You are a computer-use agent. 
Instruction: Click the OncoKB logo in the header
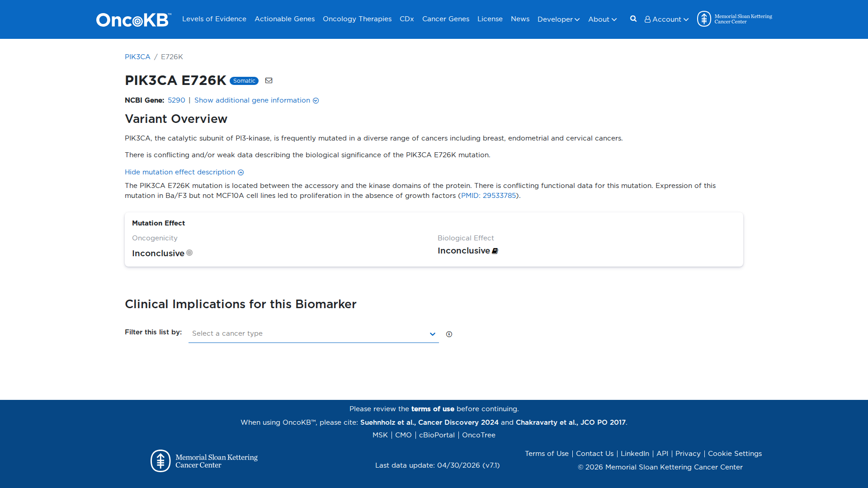(x=133, y=19)
